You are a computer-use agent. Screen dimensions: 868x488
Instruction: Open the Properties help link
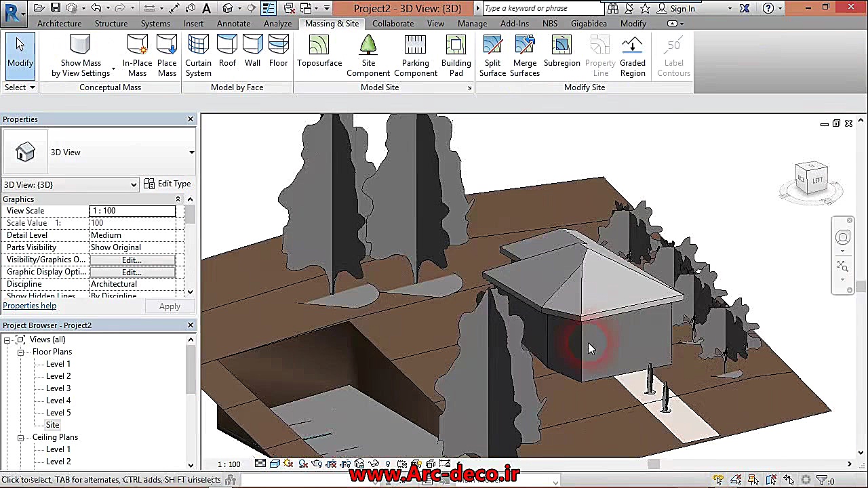(x=30, y=306)
